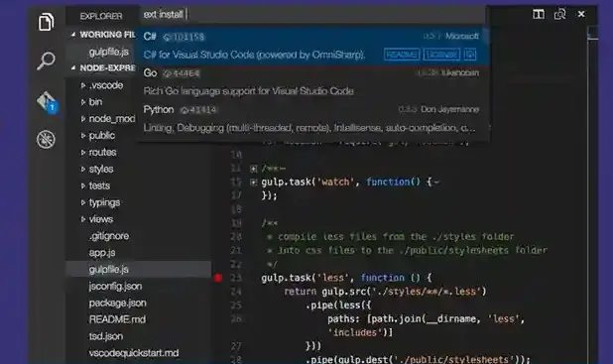Expand the public folder
The width and height of the screenshot is (613, 364).
pos(83,136)
